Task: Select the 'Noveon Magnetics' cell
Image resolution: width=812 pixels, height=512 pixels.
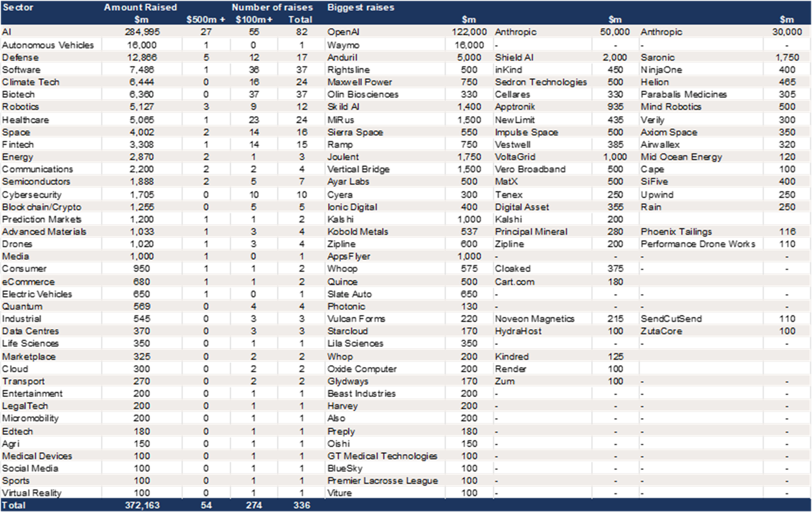Action: tap(534, 319)
